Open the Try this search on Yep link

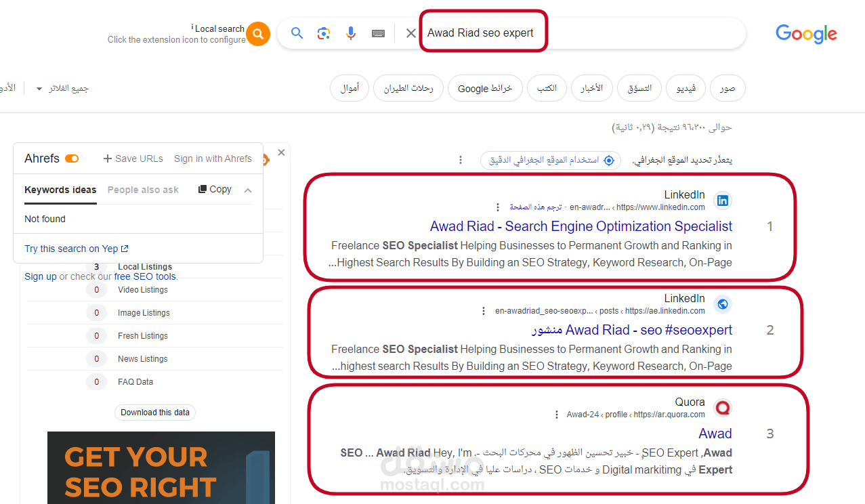[x=76, y=248]
